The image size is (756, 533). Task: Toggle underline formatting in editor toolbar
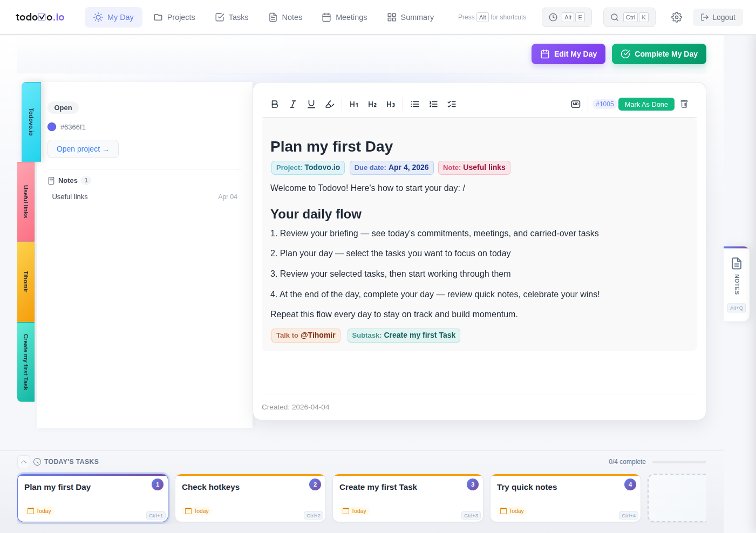(x=311, y=104)
